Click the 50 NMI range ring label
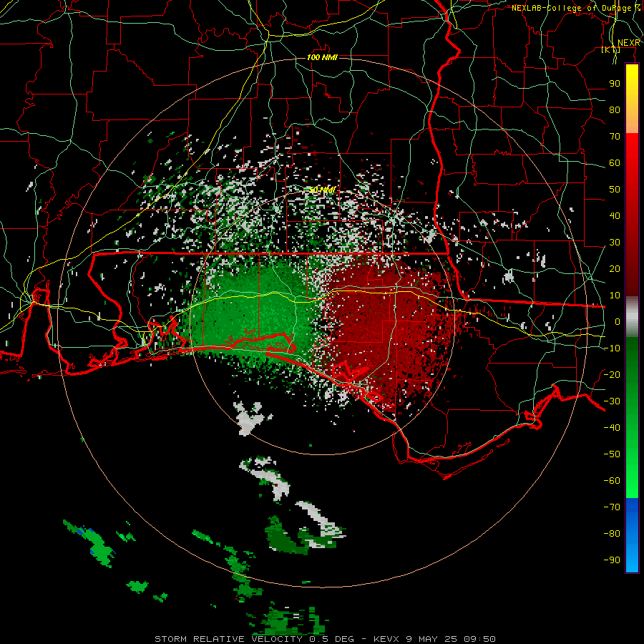The height and width of the screenshot is (644, 644). coord(323,190)
